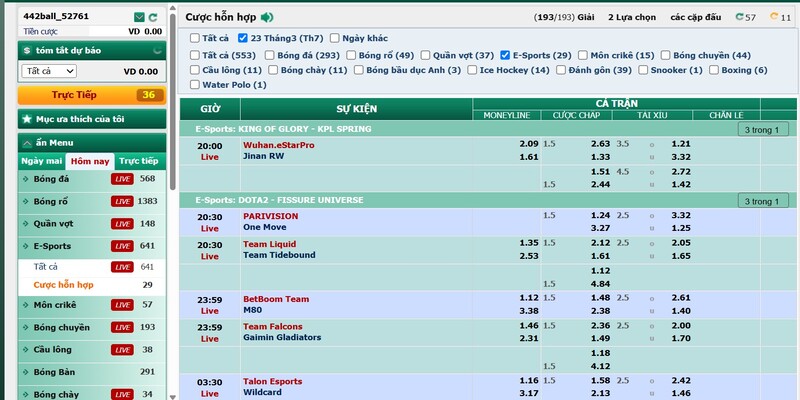Click the LIVE badge next to Bóng chuyền
Screen dimensions: 800x400
coord(122,328)
